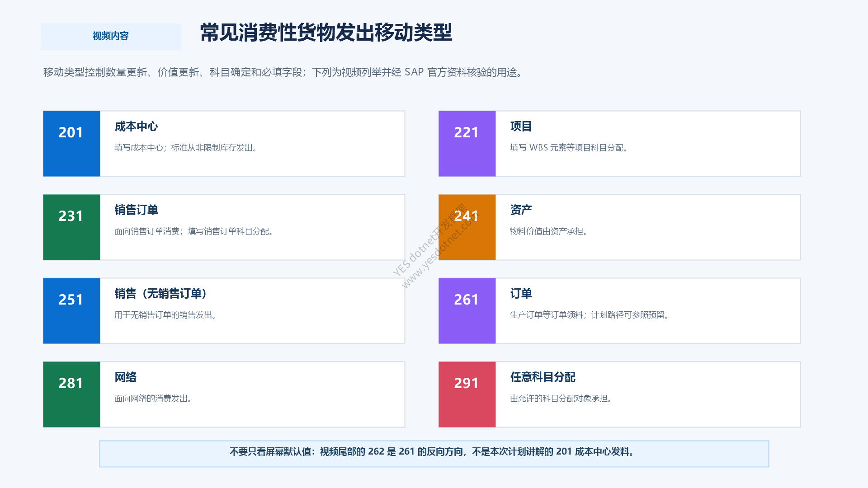The width and height of the screenshot is (868, 488).
Task: Click the bottom note about 262 是 261 的反向方向
Action: tap(434, 454)
